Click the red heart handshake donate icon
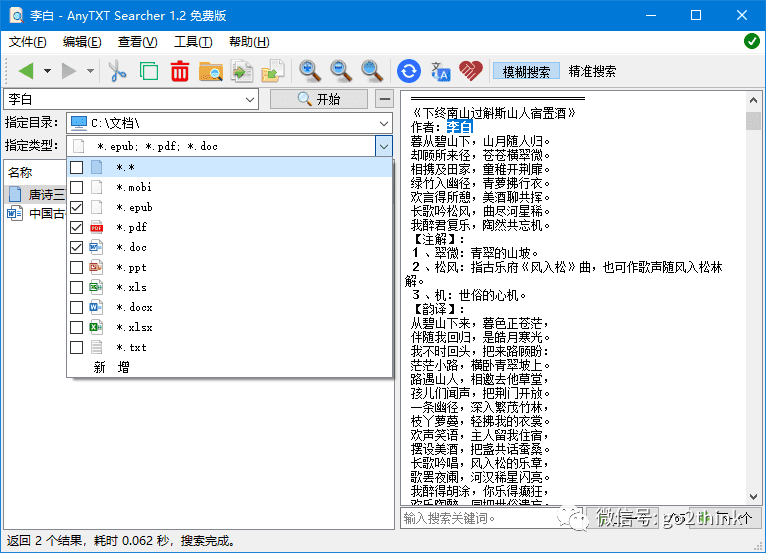The height and width of the screenshot is (553, 766). click(471, 71)
